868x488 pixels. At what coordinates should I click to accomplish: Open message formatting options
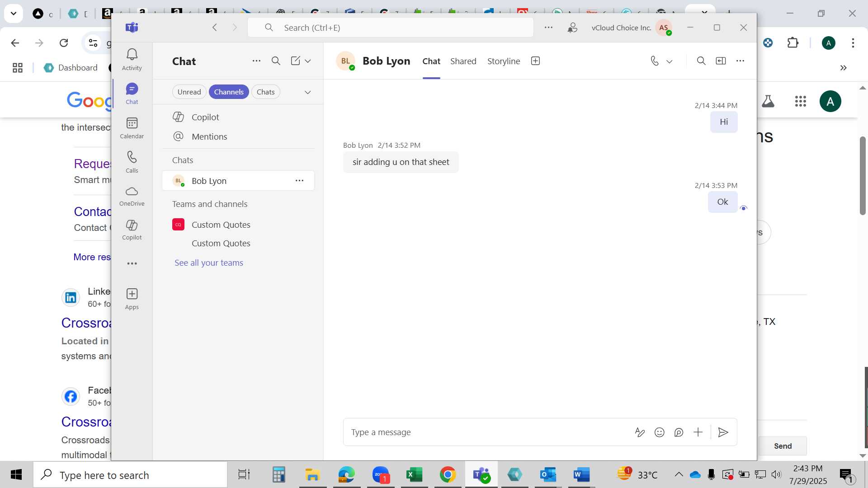tap(640, 432)
